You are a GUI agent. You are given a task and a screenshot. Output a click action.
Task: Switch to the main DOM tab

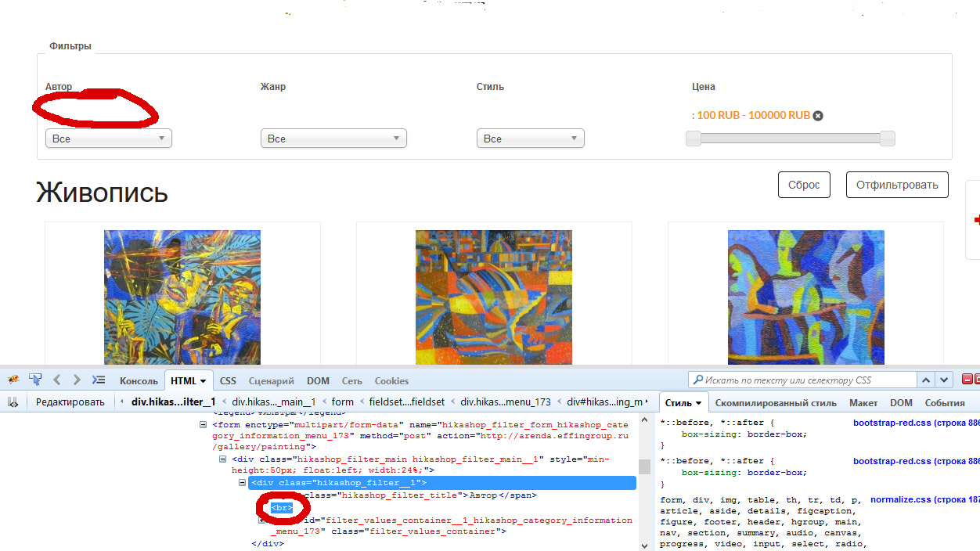tap(318, 381)
